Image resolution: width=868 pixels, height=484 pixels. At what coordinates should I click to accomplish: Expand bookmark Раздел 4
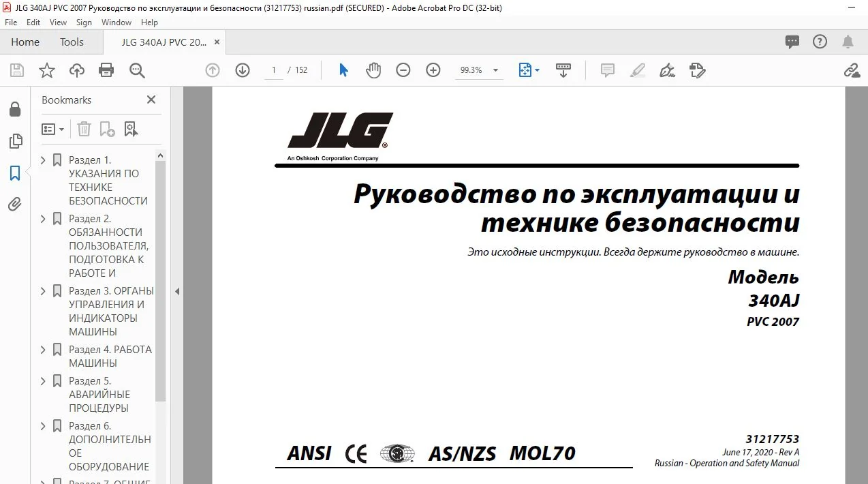click(44, 350)
